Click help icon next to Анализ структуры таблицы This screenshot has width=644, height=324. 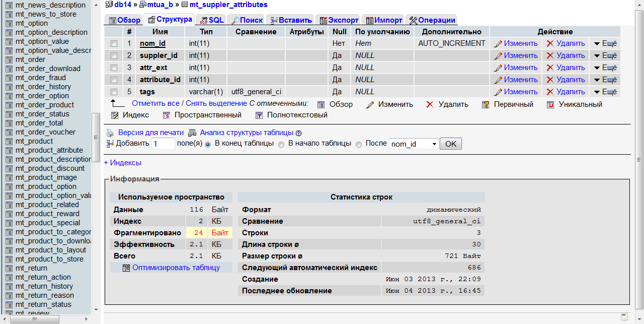(298, 133)
